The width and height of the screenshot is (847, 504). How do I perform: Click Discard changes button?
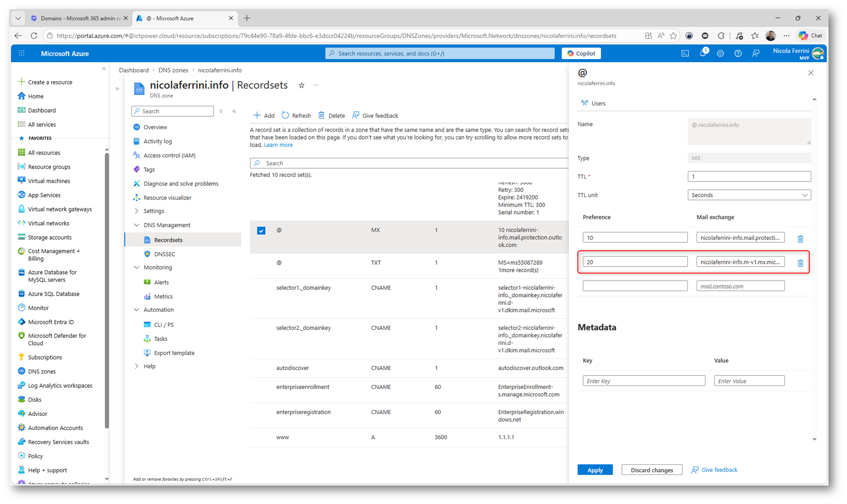(x=651, y=470)
